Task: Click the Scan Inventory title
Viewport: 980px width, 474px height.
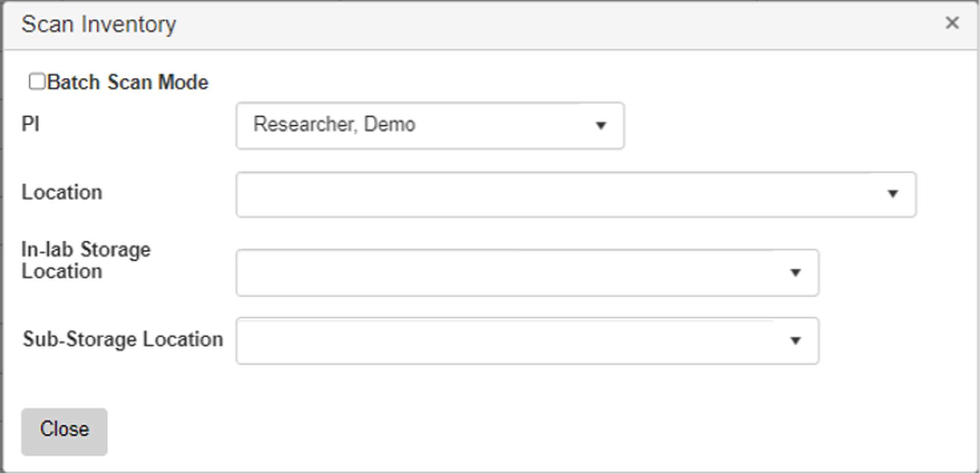Action: (x=98, y=24)
